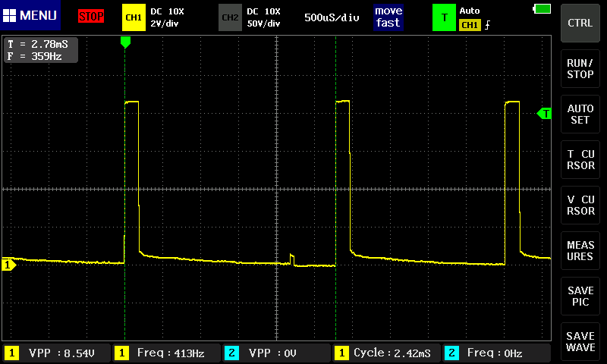Tap the CH1 trigger source badge

pos(470,25)
